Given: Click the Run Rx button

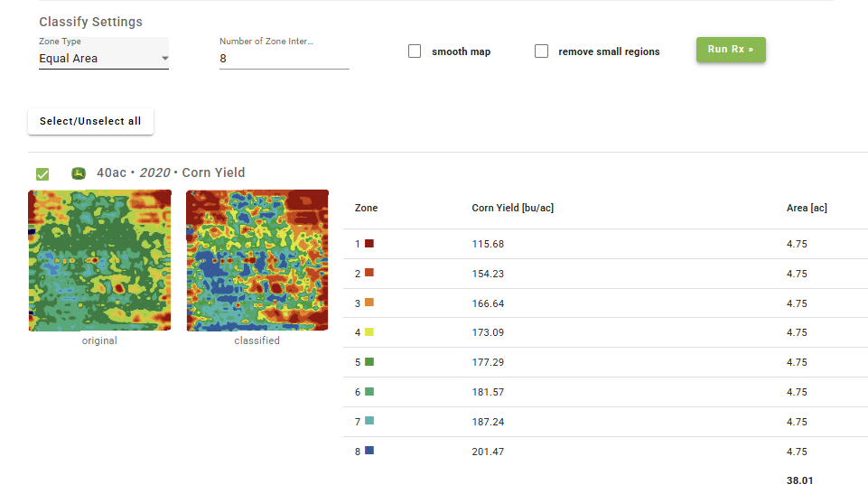Looking at the screenshot, I should point(731,50).
